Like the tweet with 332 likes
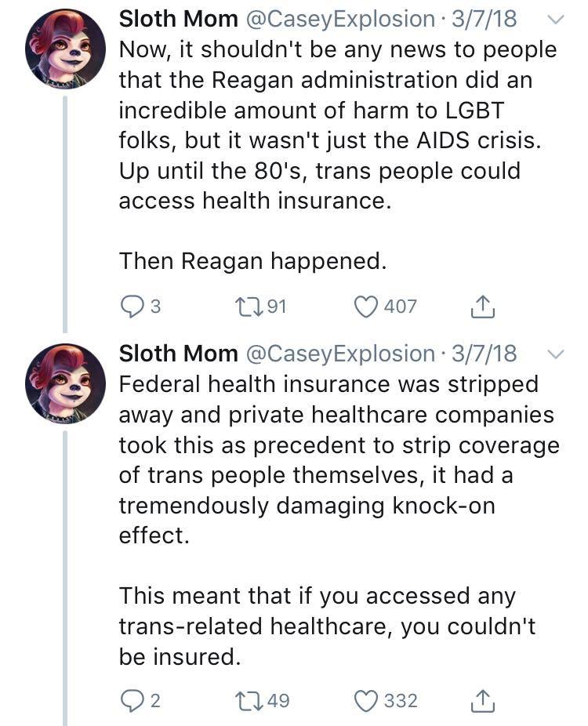Image resolution: width=588 pixels, height=726 pixels. tap(368, 700)
